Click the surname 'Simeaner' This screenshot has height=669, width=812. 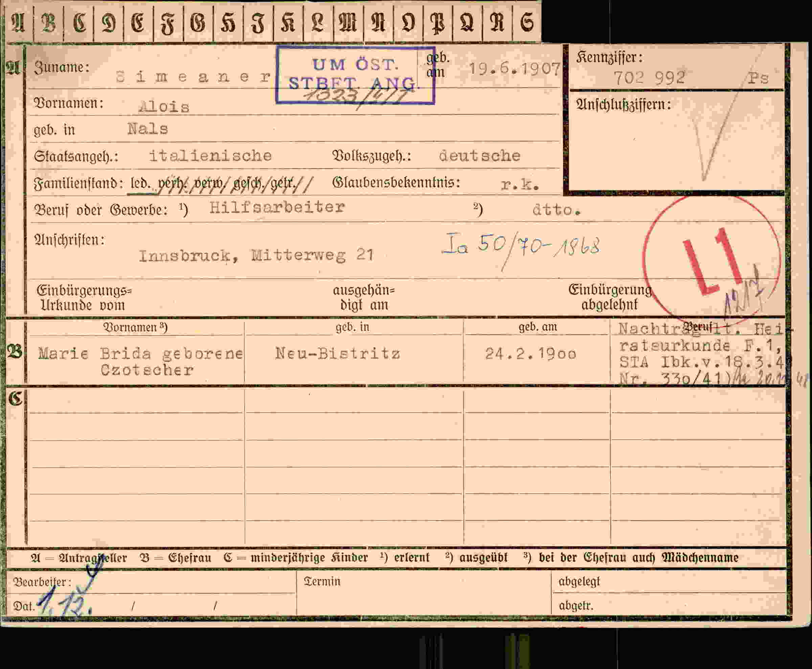[193, 77]
